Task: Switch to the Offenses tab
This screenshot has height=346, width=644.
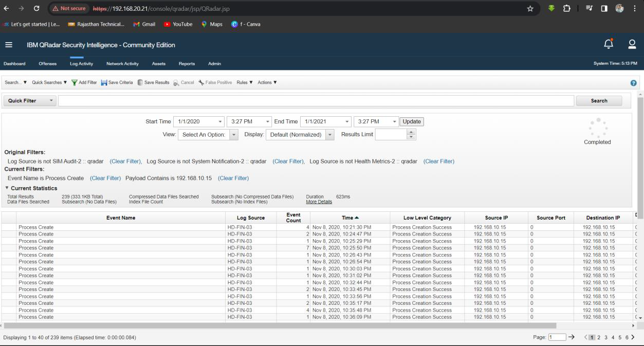Action: [x=48, y=64]
